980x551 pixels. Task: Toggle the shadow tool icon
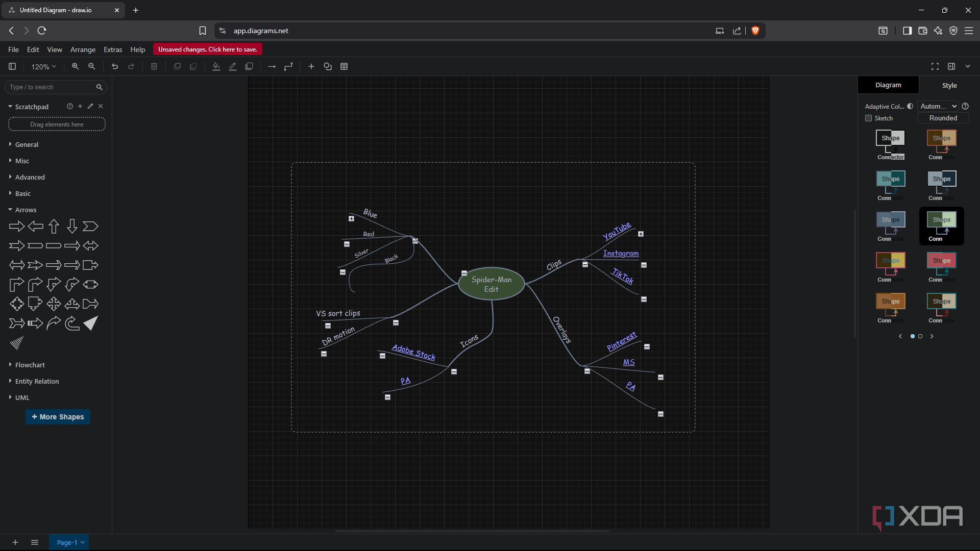[x=249, y=66]
